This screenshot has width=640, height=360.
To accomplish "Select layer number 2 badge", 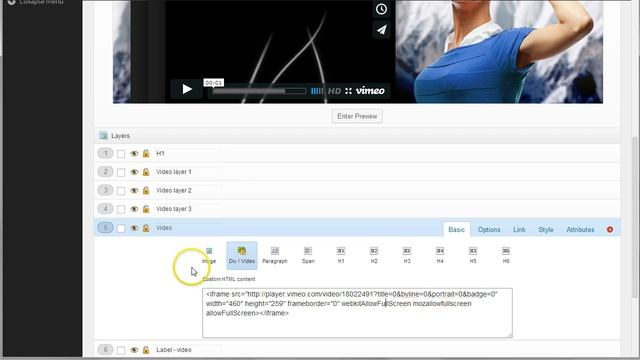I will coord(105,172).
